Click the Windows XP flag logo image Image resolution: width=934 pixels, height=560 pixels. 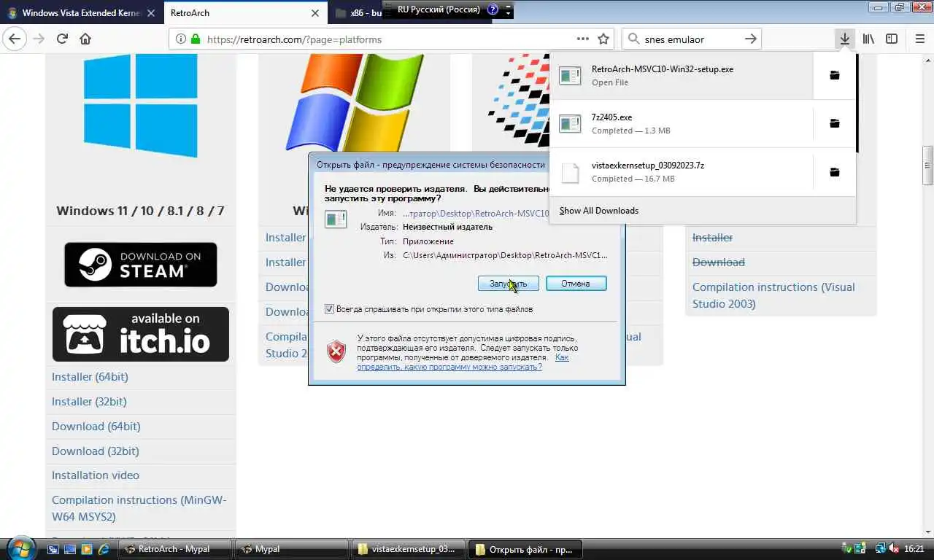point(355,102)
